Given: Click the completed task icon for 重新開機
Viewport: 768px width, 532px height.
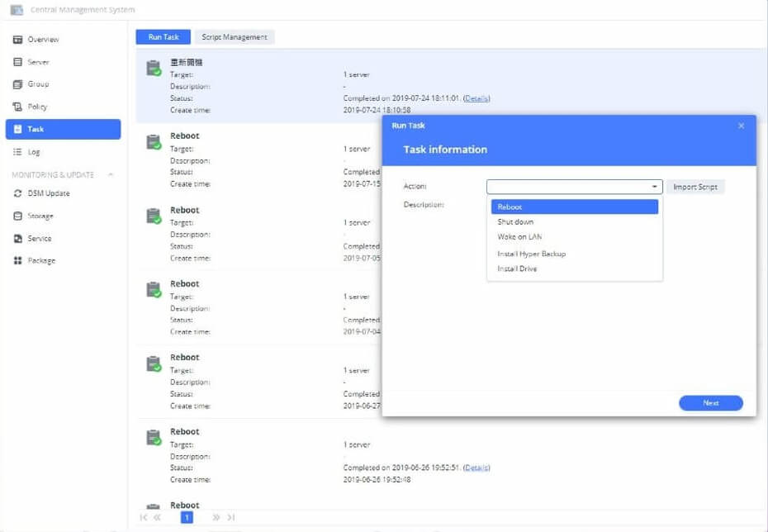Looking at the screenshot, I should click(154, 68).
